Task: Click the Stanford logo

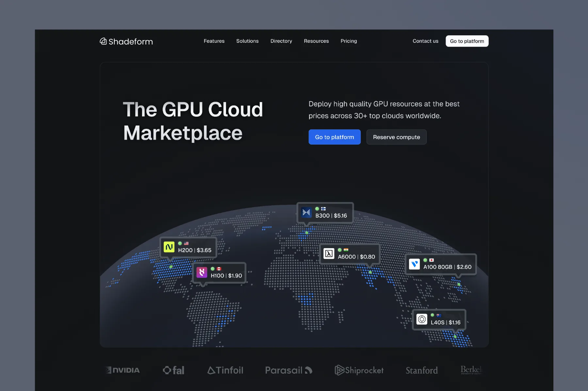Action: (x=422, y=370)
